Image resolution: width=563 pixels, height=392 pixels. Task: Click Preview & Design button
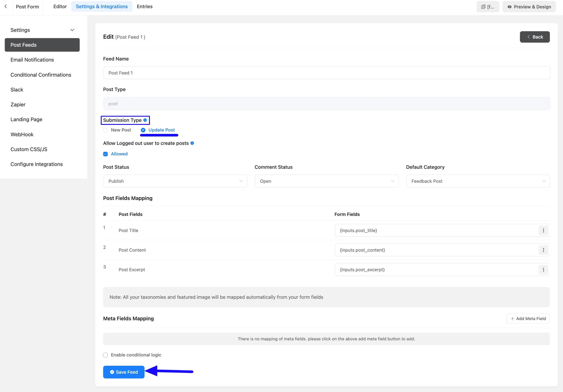pyautogui.click(x=529, y=7)
